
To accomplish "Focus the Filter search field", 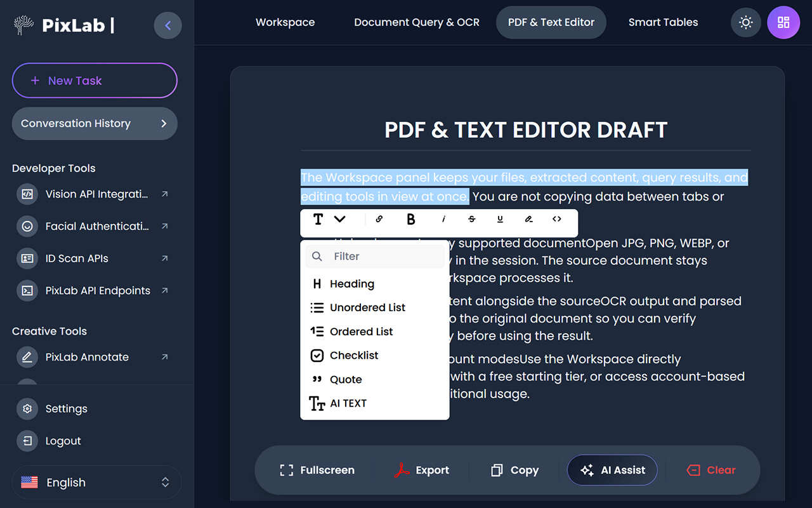I will pyautogui.click(x=375, y=257).
